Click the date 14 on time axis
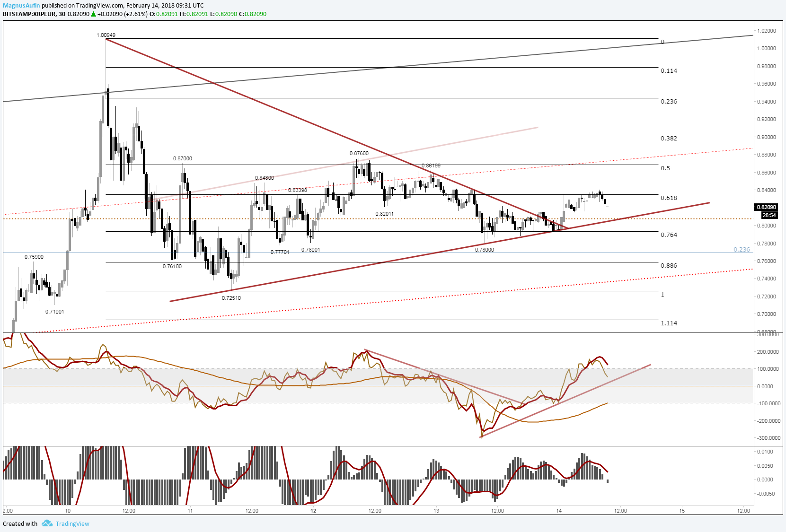 click(x=559, y=511)
